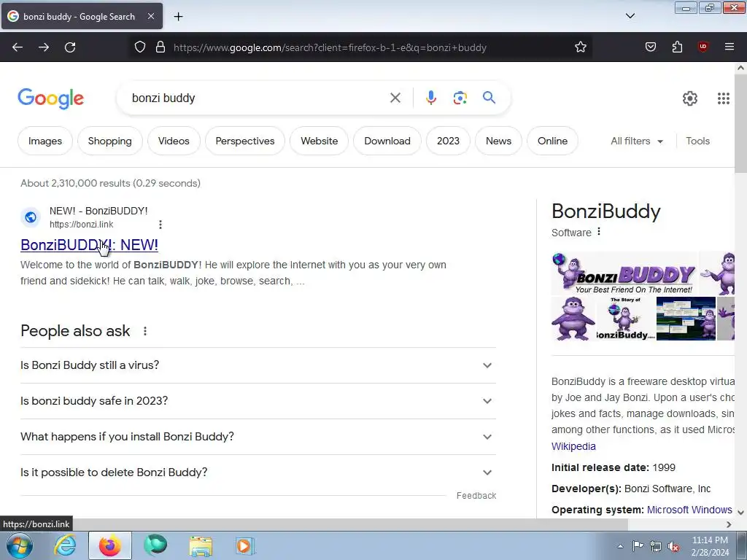Image resolution: width=747 pixels, height=560 pixels.
Task: Click the page vertical scrollbar thumb
Action: click(740, 124)
